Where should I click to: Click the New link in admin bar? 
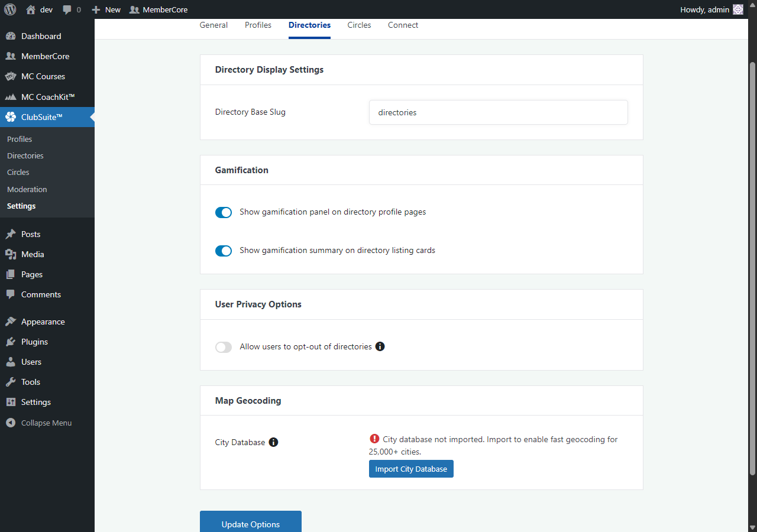tap(113, 9)
